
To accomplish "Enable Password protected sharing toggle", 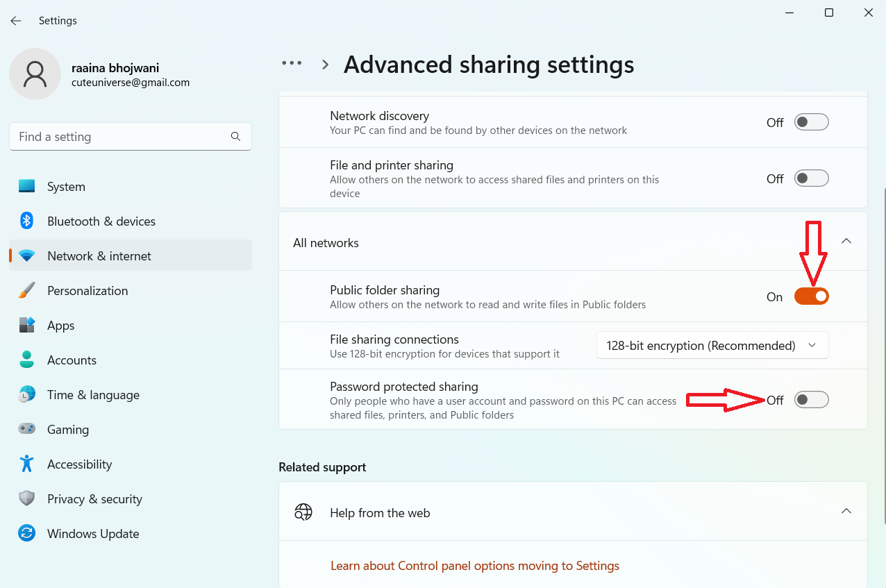I will pyautogui.click(x=811, y=400).
